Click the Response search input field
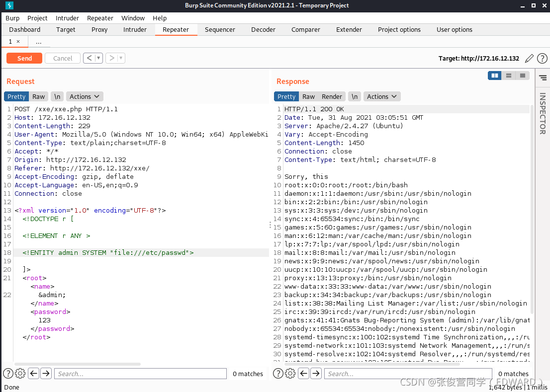 tap(408, 374)
